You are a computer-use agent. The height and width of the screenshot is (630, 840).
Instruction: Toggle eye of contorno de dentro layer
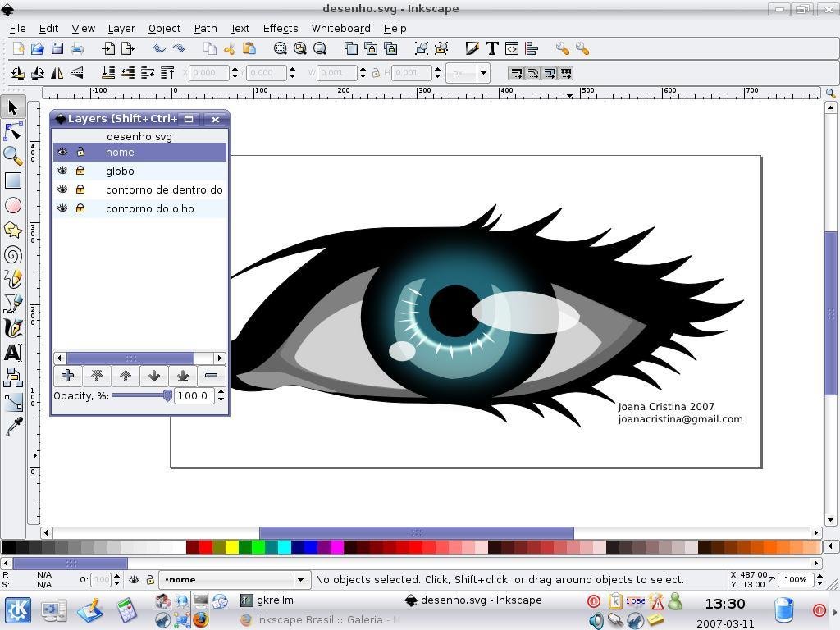point(62,189)
